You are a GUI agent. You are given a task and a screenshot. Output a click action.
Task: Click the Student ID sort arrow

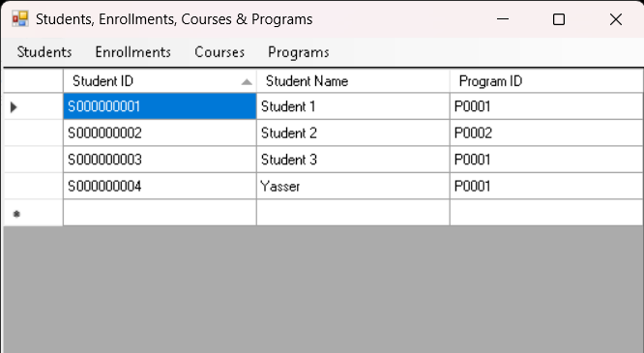[x=247, y=82]
